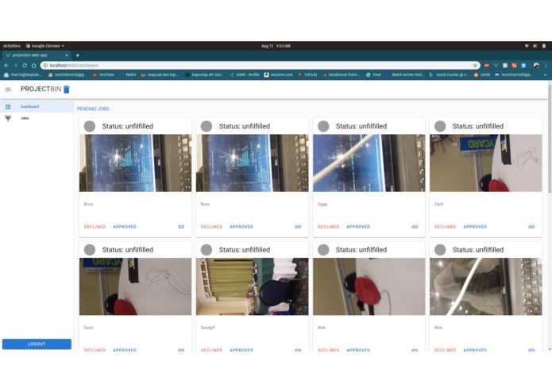
Task: Open the clock showing Aug 11
Action: point(276,46)
